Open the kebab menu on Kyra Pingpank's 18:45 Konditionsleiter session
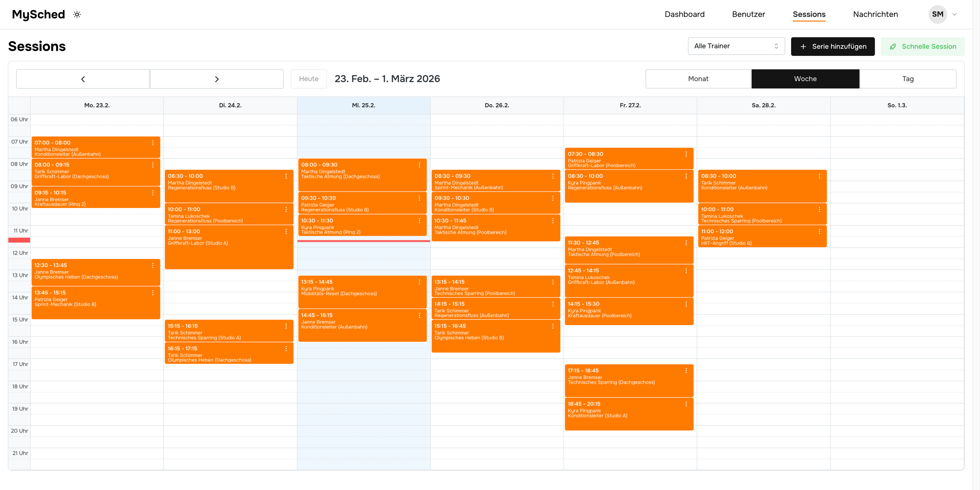This screenshot has height=490, width=980. [686, 405]
